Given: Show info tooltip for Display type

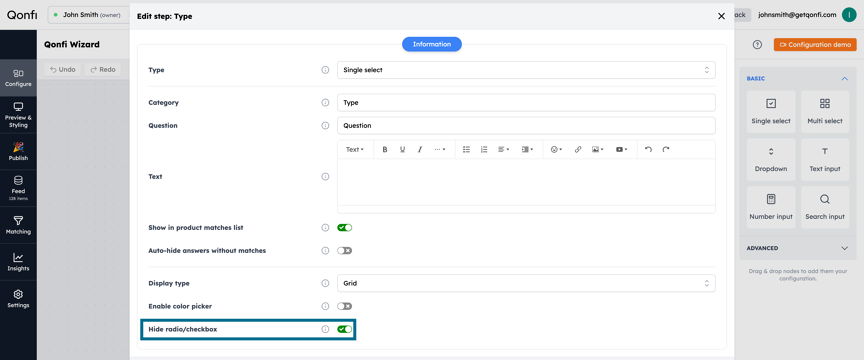Looking at the screenshot, I should (325, 283).
